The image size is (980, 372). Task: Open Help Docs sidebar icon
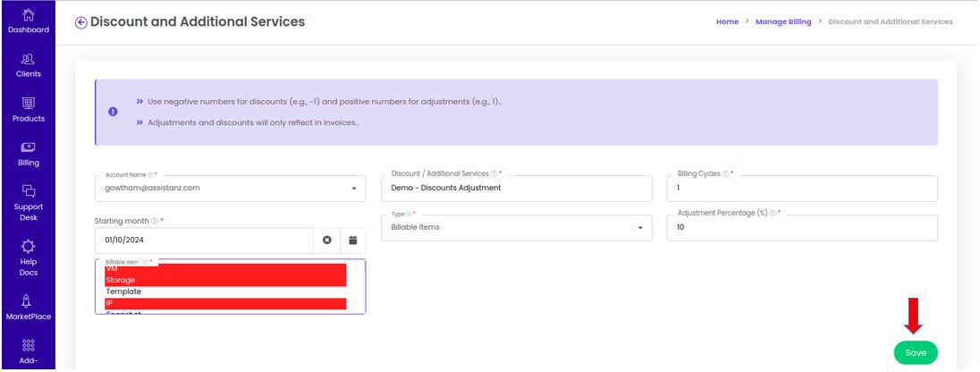[28, 246]
